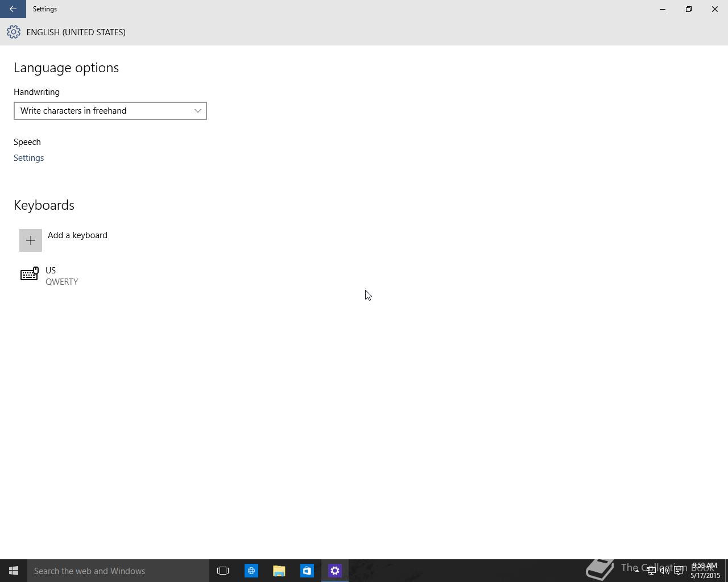Click the QWERTY layout text

tap(62, 282)
